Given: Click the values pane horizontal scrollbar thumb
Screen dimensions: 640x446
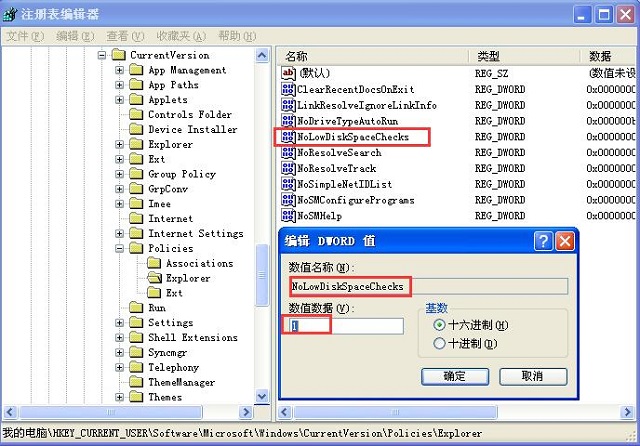Looking at the screenshot, I should coord(395,412).
